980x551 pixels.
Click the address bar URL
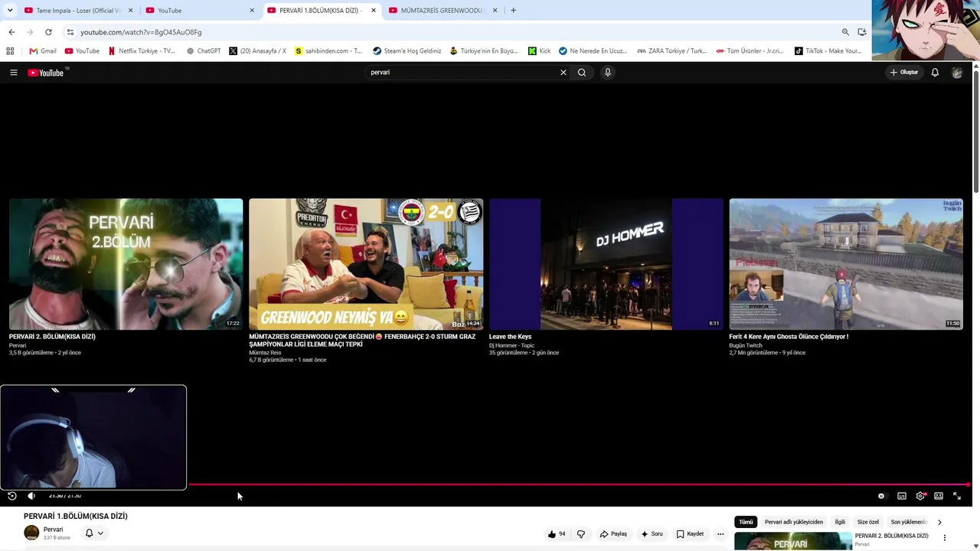tap(141, 32)
